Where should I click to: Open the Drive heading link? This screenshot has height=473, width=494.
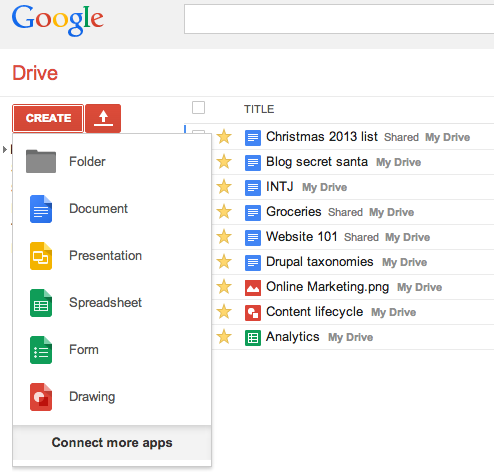click(35, 73)
